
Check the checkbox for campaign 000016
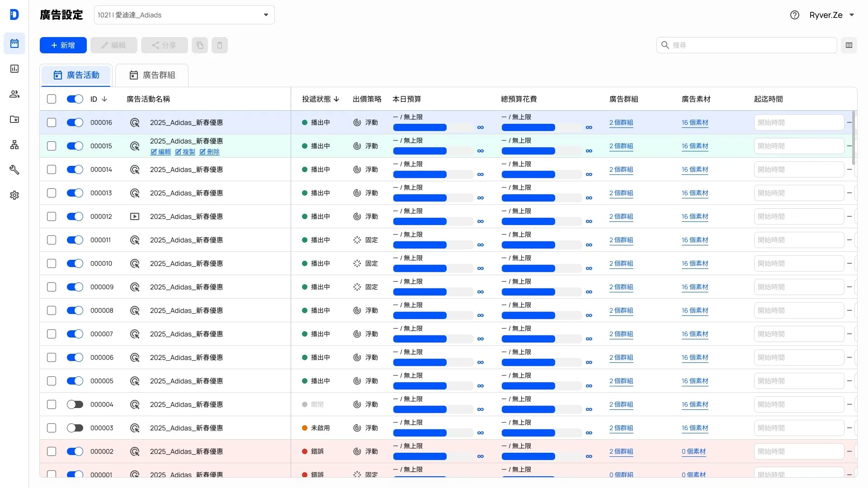[x=52, y=122]
